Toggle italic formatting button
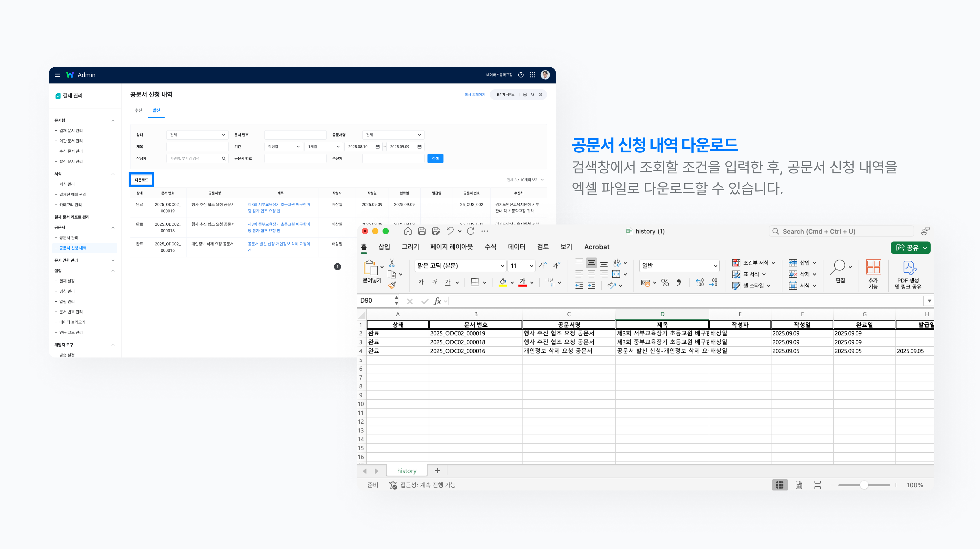980x549 pixels. tap(434, 282)
